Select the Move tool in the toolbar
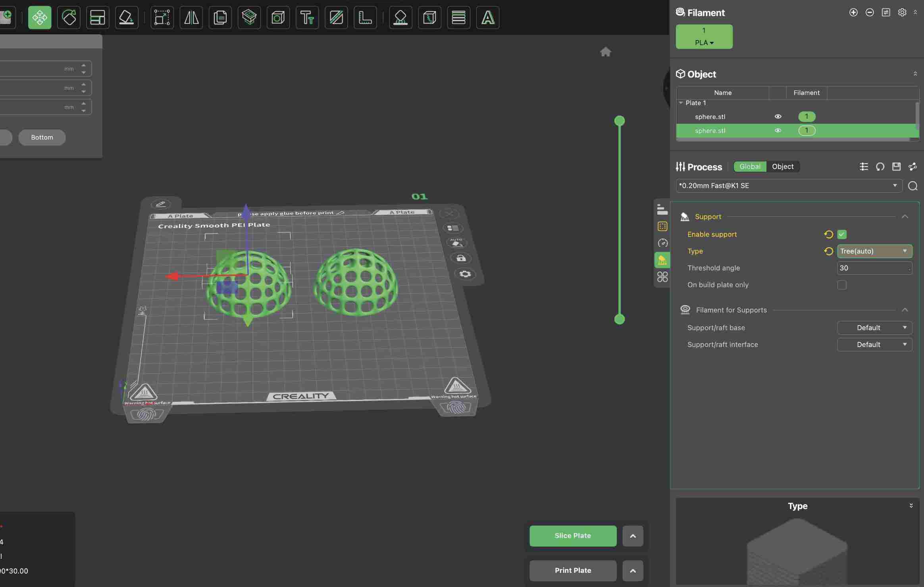The height and width of the screenshot is (587, 924). (40, 17)
